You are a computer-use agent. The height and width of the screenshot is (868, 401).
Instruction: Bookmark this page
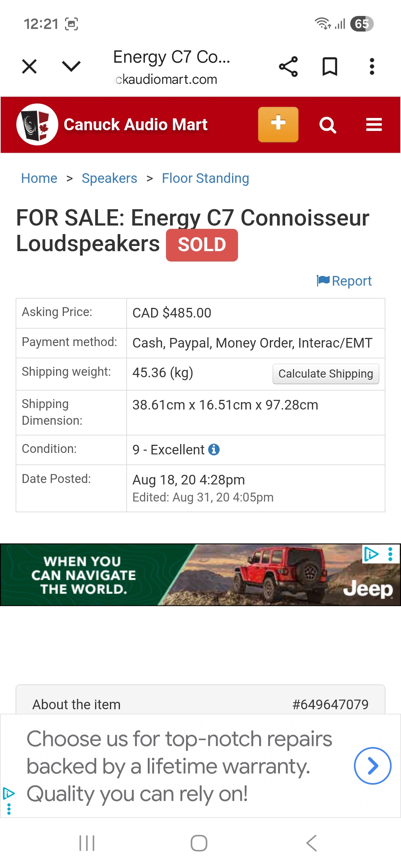(330, 67)
